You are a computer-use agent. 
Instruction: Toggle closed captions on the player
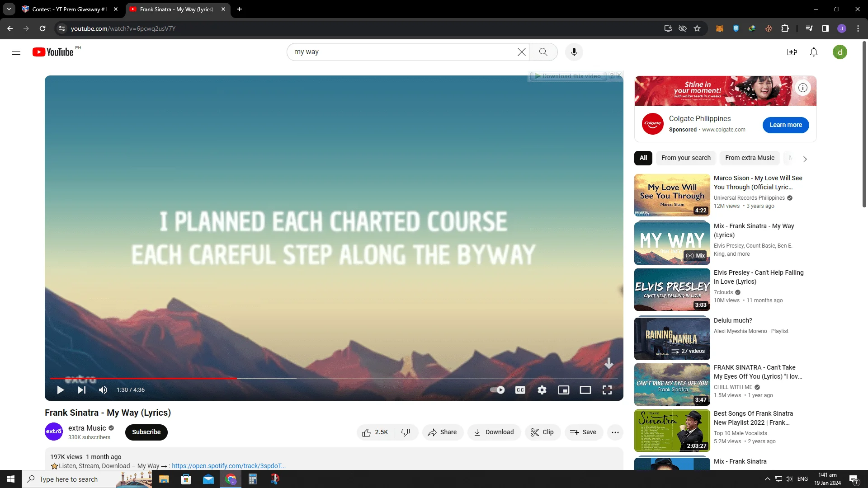pos(520,390)
